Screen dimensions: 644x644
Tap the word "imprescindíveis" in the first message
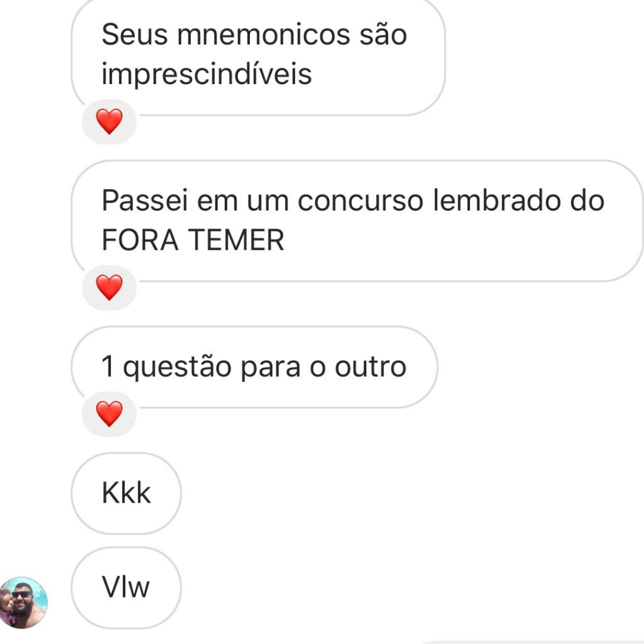(206, 75)
